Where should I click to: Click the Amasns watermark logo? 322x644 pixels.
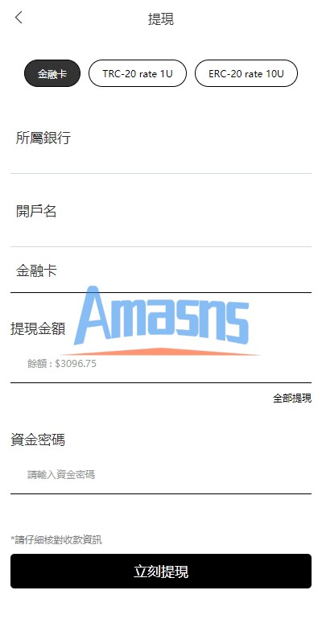[161, 320]
